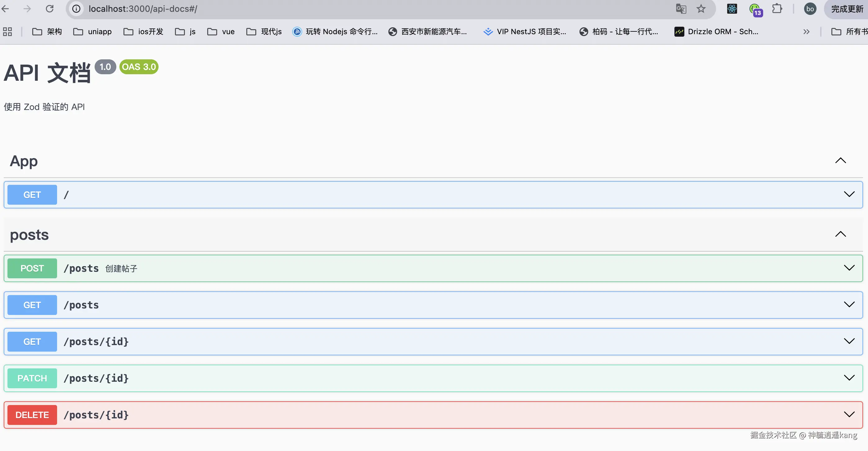Collapse the App section chevron
The width and height of the screenshot is (868, 451).
840,161
